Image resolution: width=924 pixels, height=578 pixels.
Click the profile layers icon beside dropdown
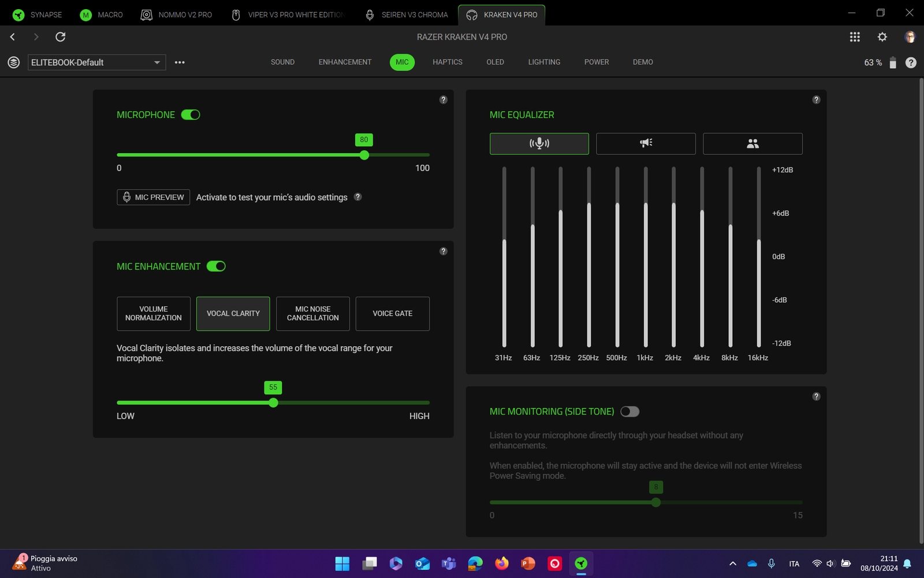click(14, 62)
